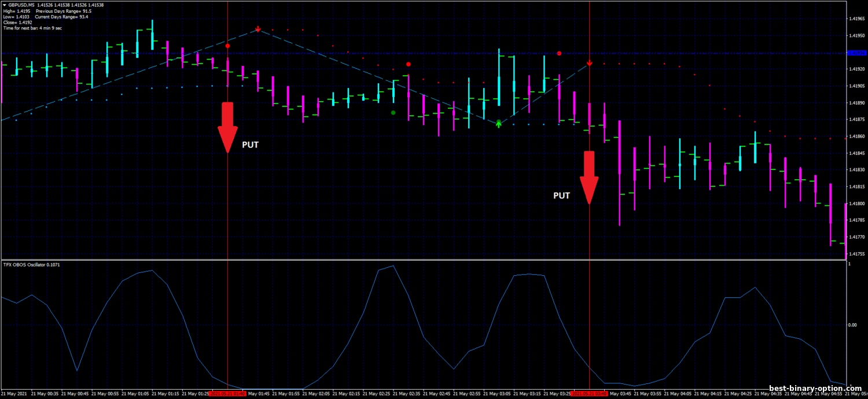The width and height of the screenshot is (868, 399).
Task: Click the 'Time for next bar' countdown text
Action: click(32, 28)
